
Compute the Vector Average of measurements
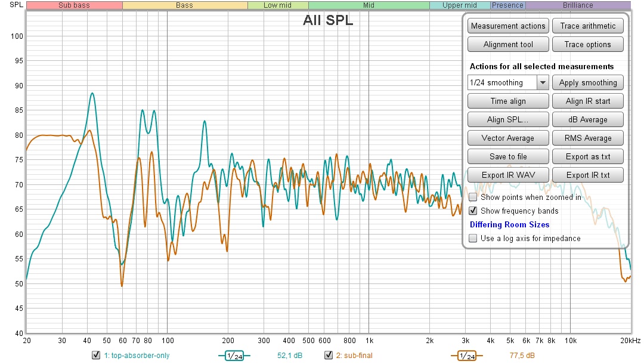point(508,138)
